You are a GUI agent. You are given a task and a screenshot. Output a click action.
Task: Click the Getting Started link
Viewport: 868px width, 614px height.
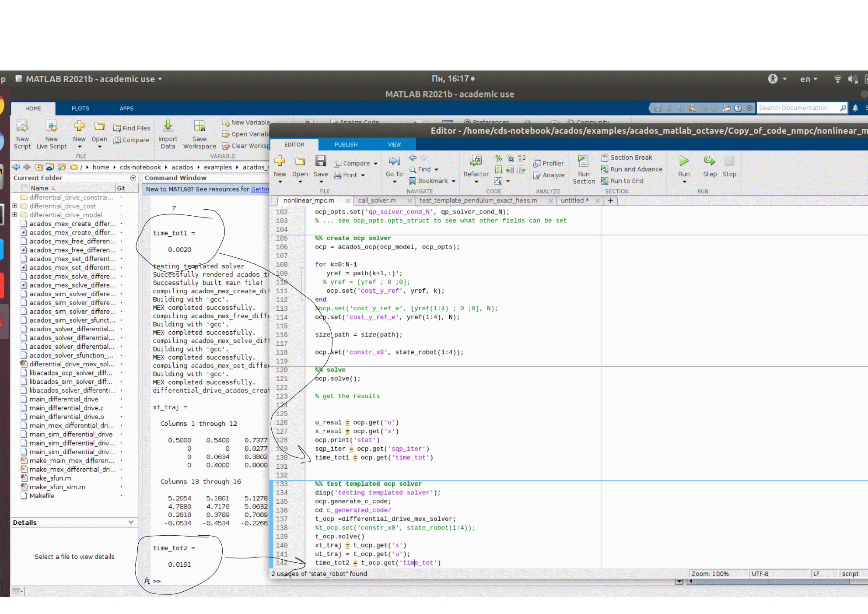(x=260, y=189)
